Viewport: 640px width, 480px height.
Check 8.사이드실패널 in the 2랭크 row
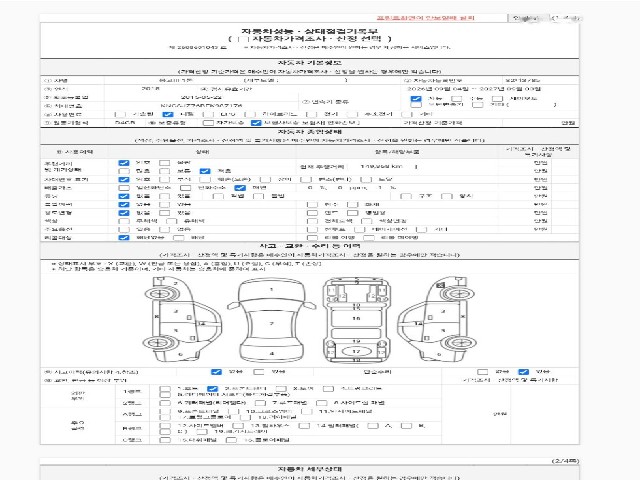(x=322, y=403)
